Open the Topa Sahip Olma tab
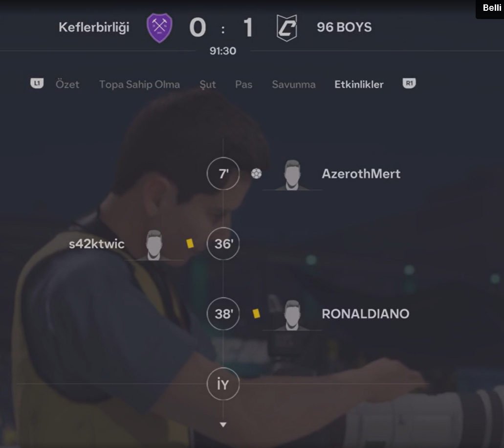This screenshot has height=448, width=504. [139, 84]
